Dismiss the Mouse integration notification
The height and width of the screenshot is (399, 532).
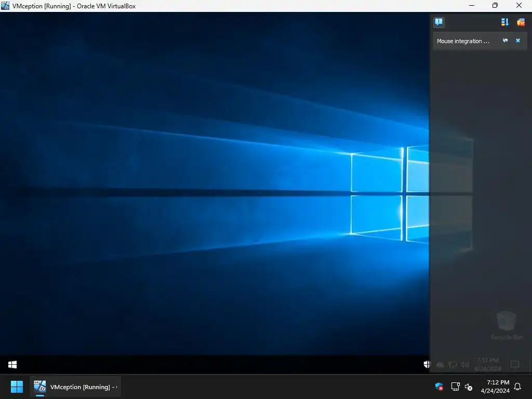click(518, 41)
